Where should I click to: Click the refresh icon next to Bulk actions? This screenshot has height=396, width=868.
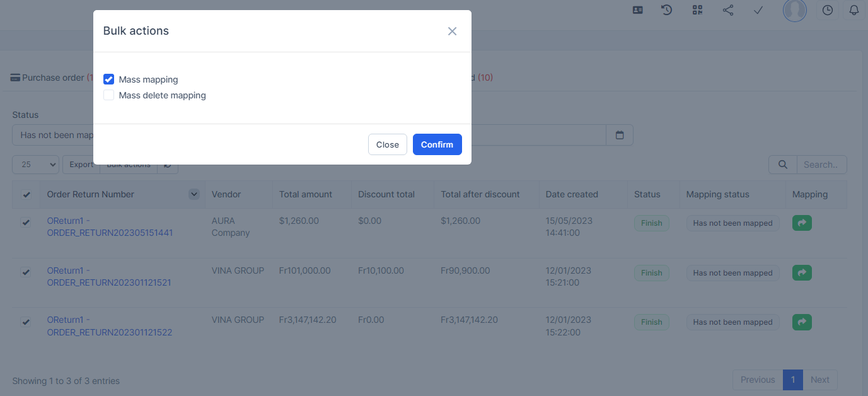point(168,165)
